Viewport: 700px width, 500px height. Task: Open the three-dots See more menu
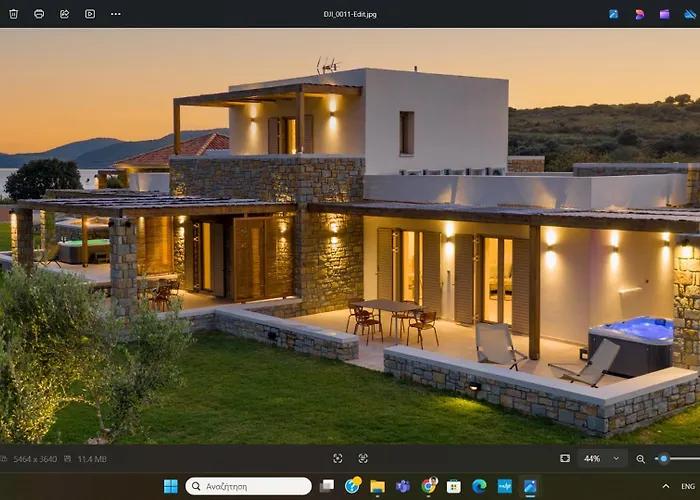[x=116, y=14]
